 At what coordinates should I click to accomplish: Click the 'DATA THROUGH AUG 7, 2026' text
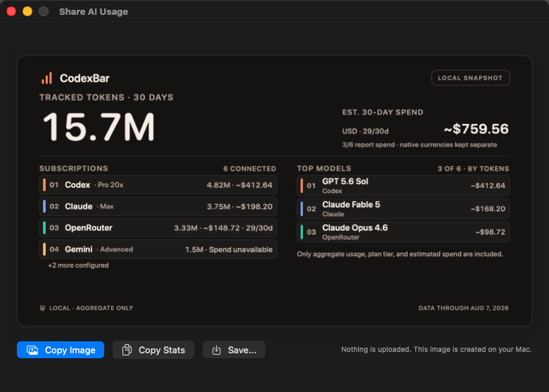click(x=464, y=308)
